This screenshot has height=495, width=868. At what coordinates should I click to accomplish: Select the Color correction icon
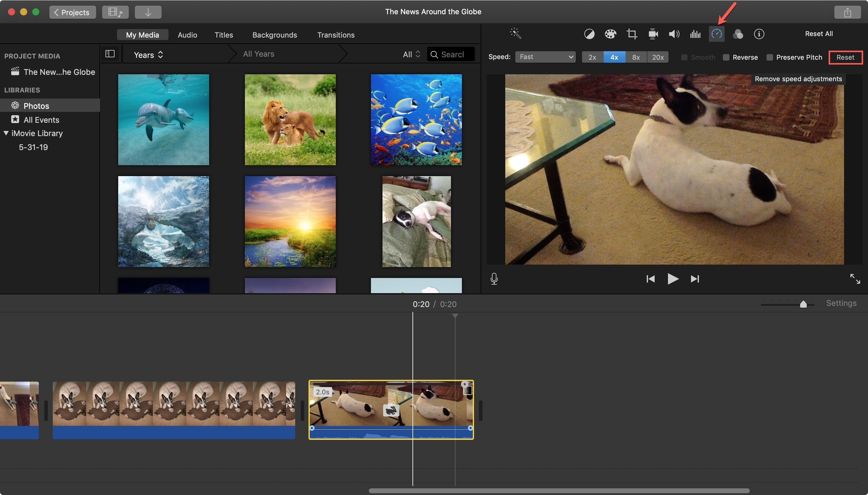coord(610,34)
